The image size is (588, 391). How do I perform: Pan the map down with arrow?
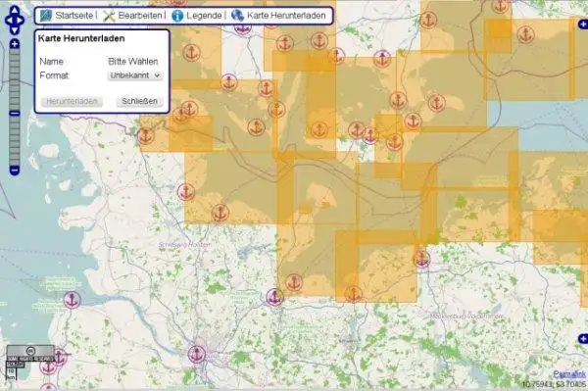pyautogui.click(x=15, y=30)
